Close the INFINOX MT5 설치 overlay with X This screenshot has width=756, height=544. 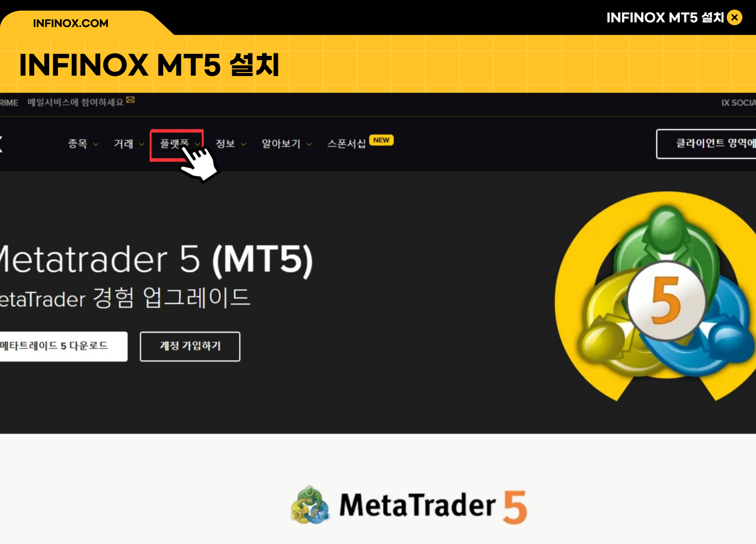tap(735, 18)
